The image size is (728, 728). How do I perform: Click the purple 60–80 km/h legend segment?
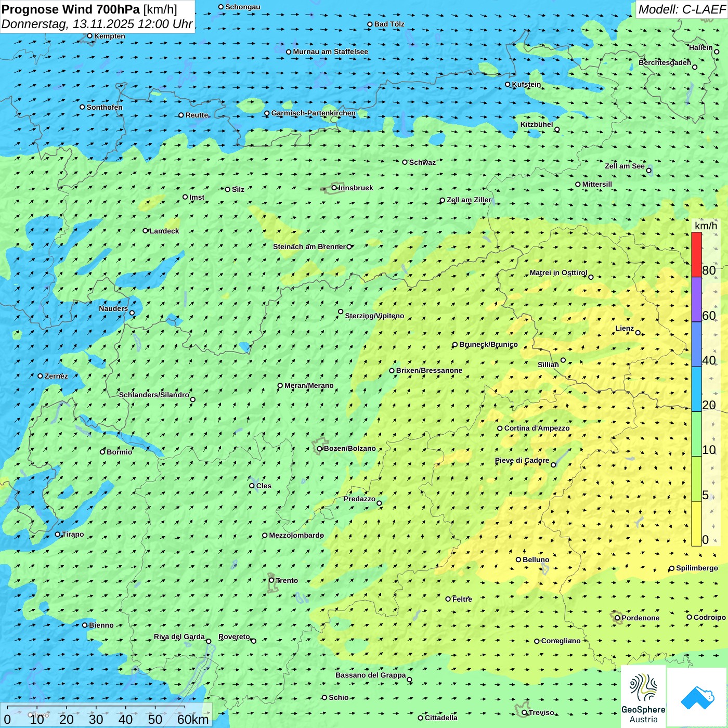click(x=696, y=300)
